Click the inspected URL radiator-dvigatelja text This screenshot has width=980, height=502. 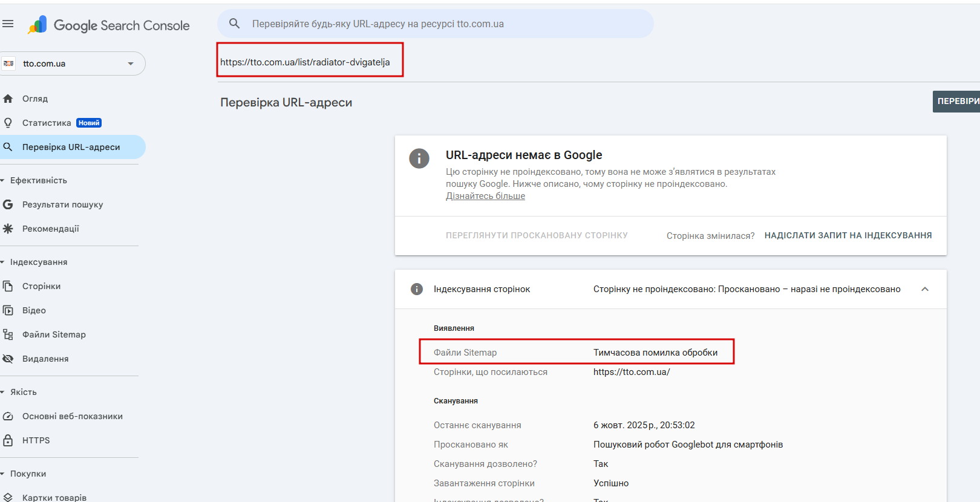click(305, 62)
